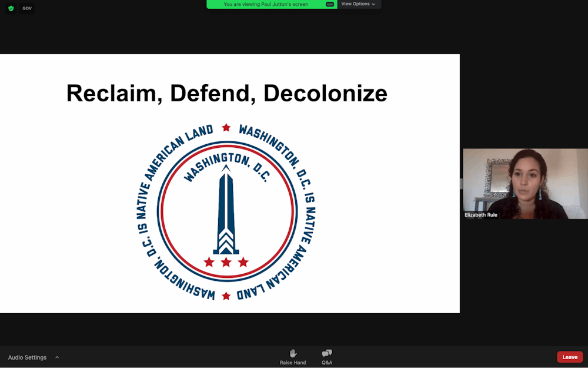This screenshot has height=368, width=588.
Task: Click the Elizabeth Rule name label
Action: (480, 215)
